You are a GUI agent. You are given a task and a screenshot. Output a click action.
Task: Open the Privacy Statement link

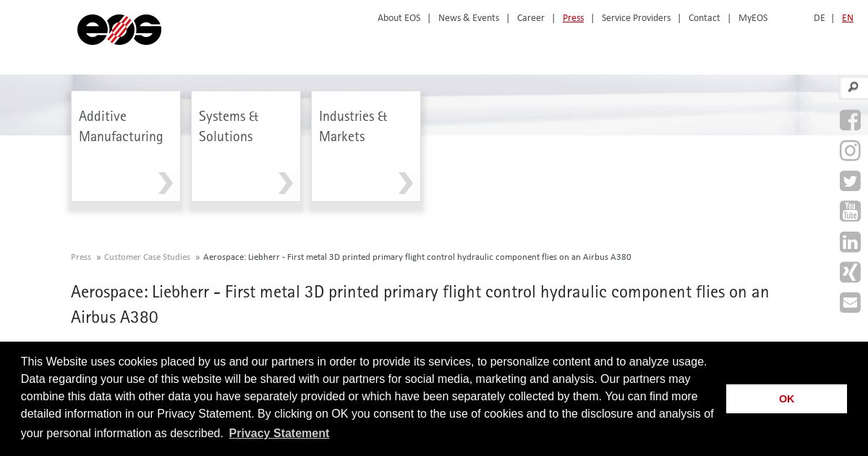(x=279, y=433)
